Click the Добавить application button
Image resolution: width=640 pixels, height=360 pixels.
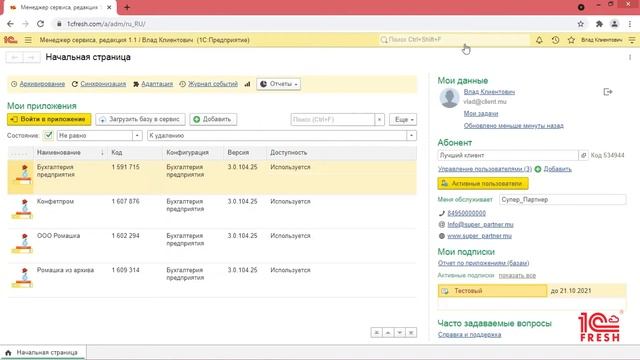[x=213, y=119]
